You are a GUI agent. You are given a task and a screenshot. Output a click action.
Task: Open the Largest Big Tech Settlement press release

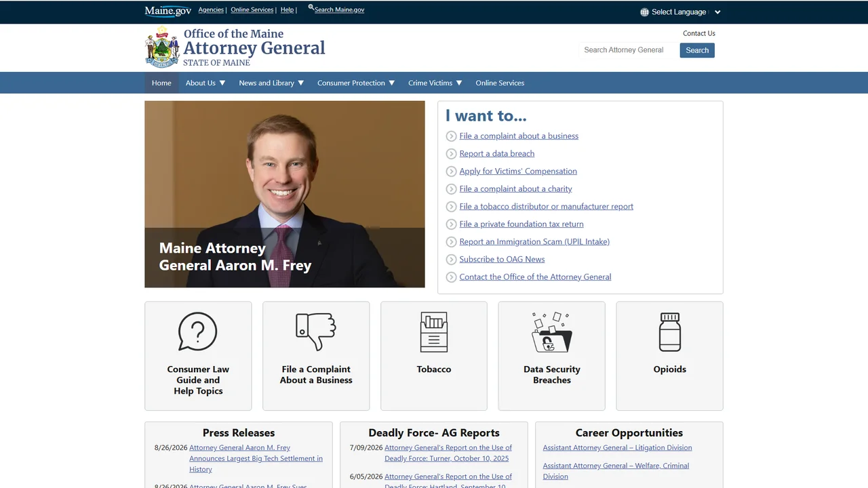256,458
